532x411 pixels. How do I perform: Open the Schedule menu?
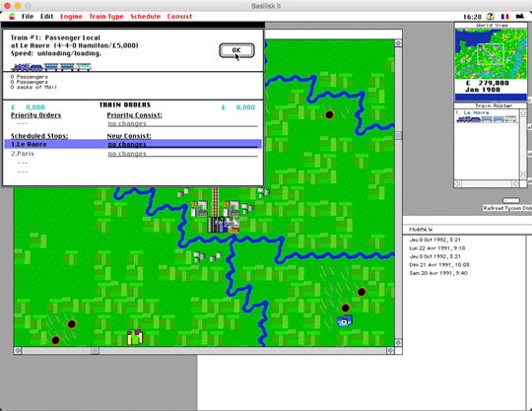click(x=145, y=17)
